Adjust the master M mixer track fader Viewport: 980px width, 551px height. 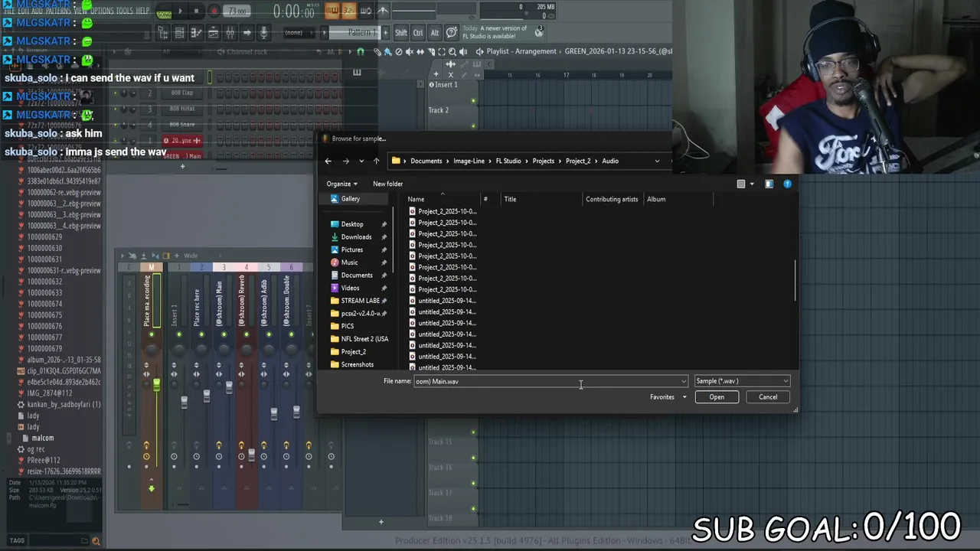pos(156,385)
